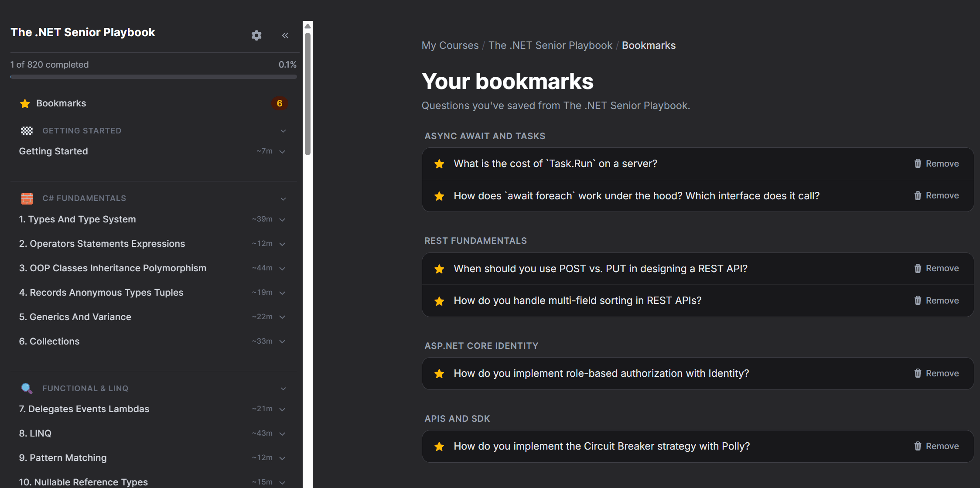Image resolution: width=980 pixels, height=488 pixels.
Task: Collapse the FUNCTIONAL & LINQ section chevron
Action: (x=283, y=389)
